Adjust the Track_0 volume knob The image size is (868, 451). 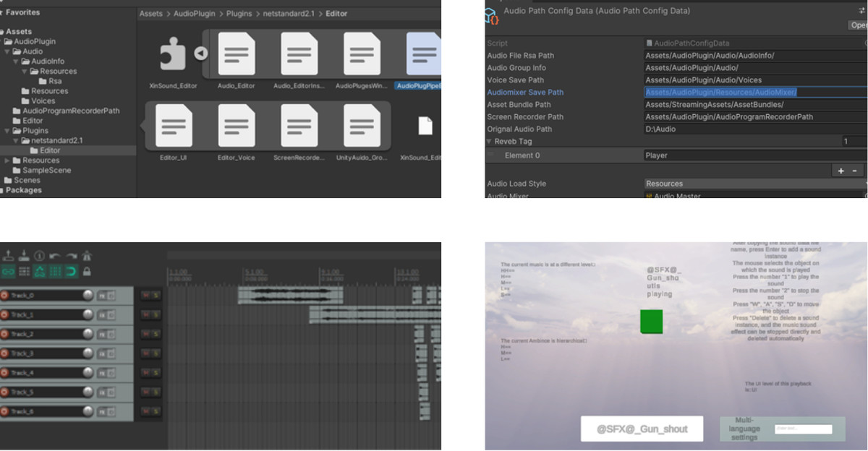(x=88, y=296)
